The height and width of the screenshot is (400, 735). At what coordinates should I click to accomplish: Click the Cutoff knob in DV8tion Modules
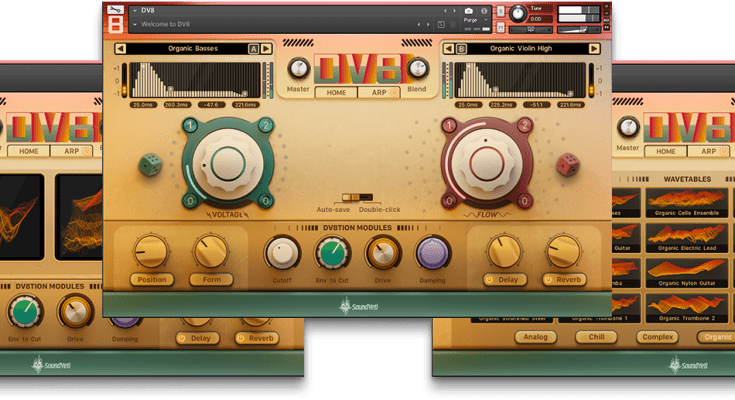click(282, 252)
